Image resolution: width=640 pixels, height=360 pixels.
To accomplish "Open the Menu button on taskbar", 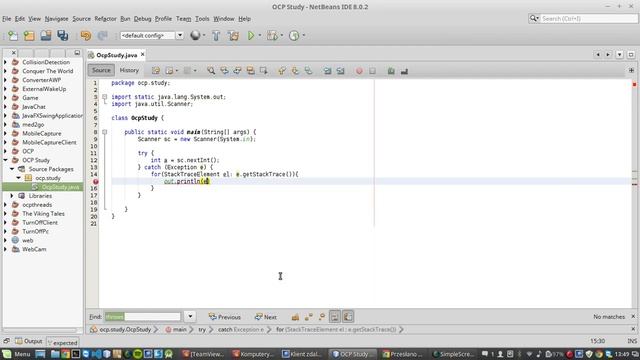I will coord(17,354).
